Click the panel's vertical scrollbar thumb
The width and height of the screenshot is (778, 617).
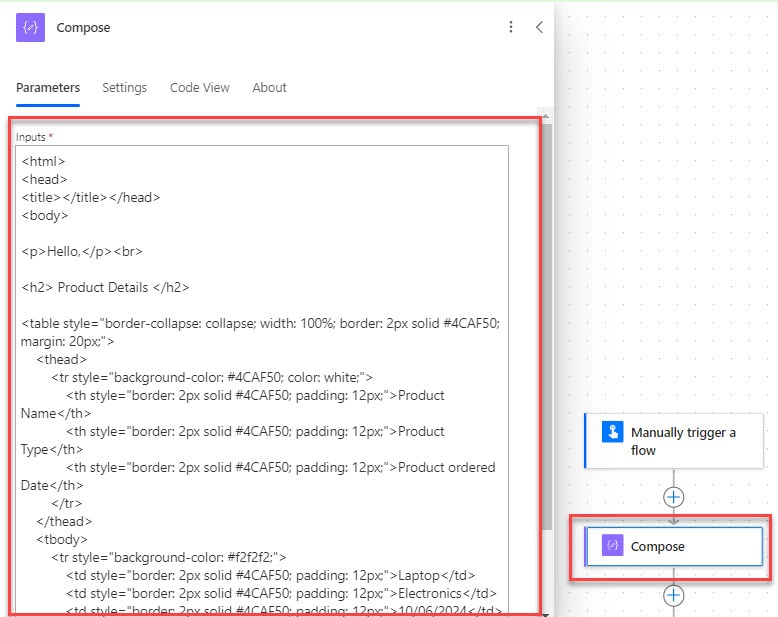click(x=546, y=327)
